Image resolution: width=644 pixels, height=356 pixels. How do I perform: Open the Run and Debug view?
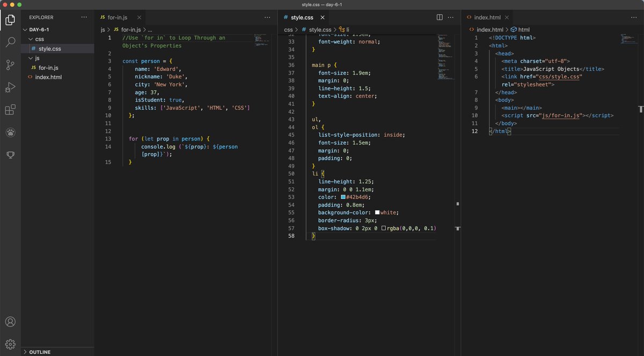click(10, 88)
